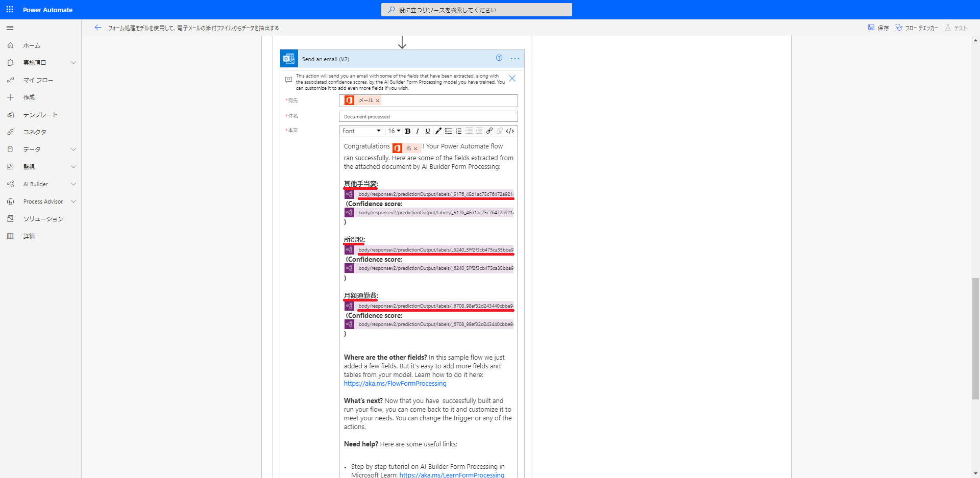
Task: Click the Subject field Document processed
Action: 428,116
